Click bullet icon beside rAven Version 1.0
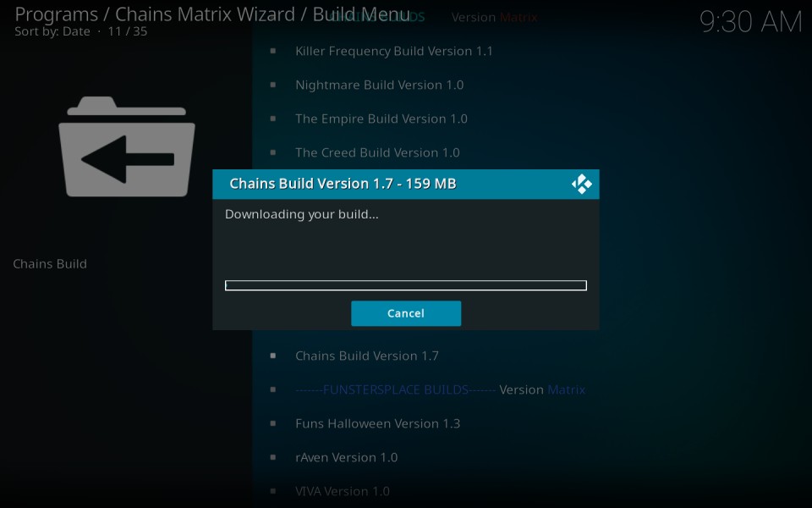 click(x=273, y=458)
